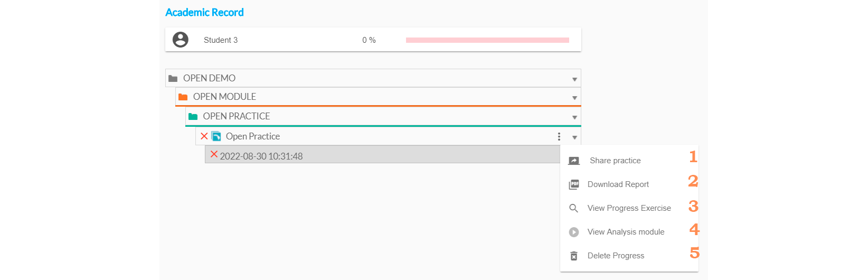Image resolution: width=868 pixels, height=280 pixels.
Task: Collapse the OPEN MODULE row arrow
Action: (x=574, y=98)
